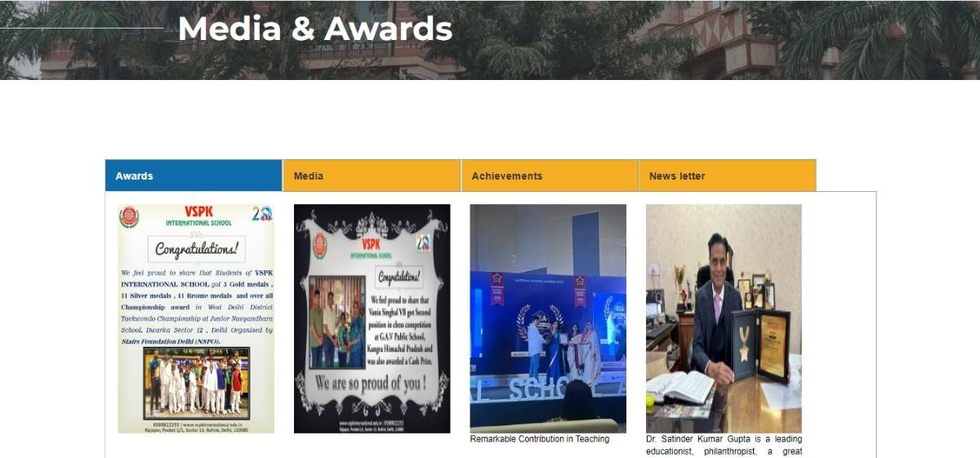Click the Remarkable Contribution in Teaching caption
Viewport: 980px width, 458px height.
(540, 439)
